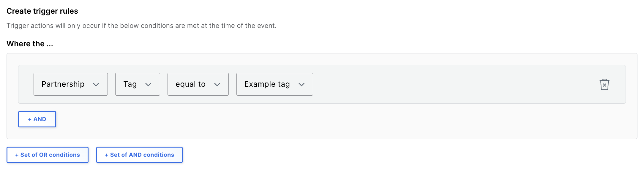Add a Set of AND conditions
Image resolution: width=644 pixels, height=174 pixels.
(x=139, y=155)
